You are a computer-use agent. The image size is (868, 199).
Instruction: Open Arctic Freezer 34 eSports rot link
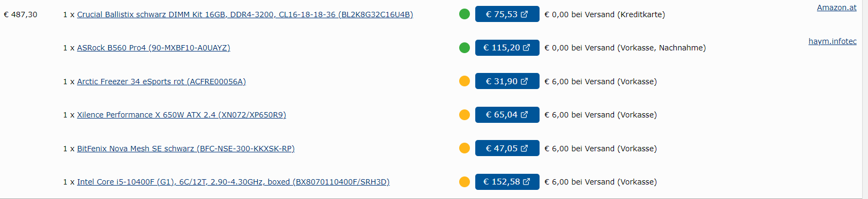tap(161, 82)
